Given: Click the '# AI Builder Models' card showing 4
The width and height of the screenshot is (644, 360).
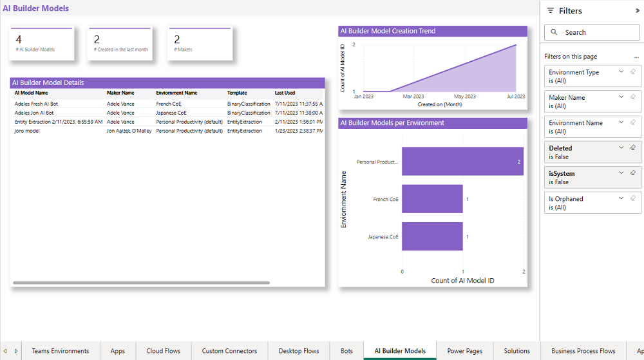Looking at the screenshot, I should [x=41, y=44].
